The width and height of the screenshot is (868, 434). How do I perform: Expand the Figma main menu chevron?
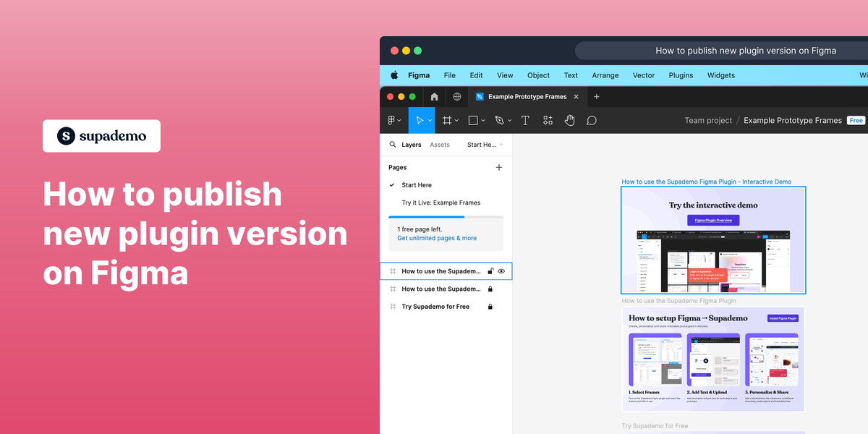[399, 121]
